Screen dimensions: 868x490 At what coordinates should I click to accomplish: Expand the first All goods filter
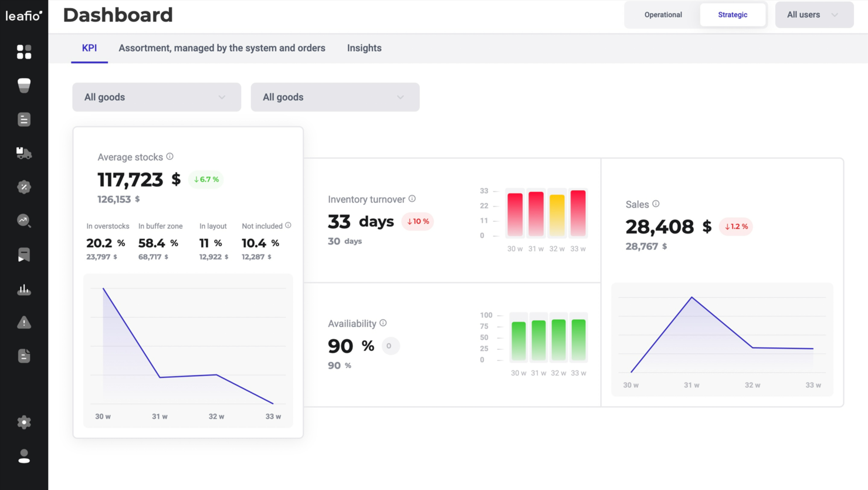click(x=156, y=97)
